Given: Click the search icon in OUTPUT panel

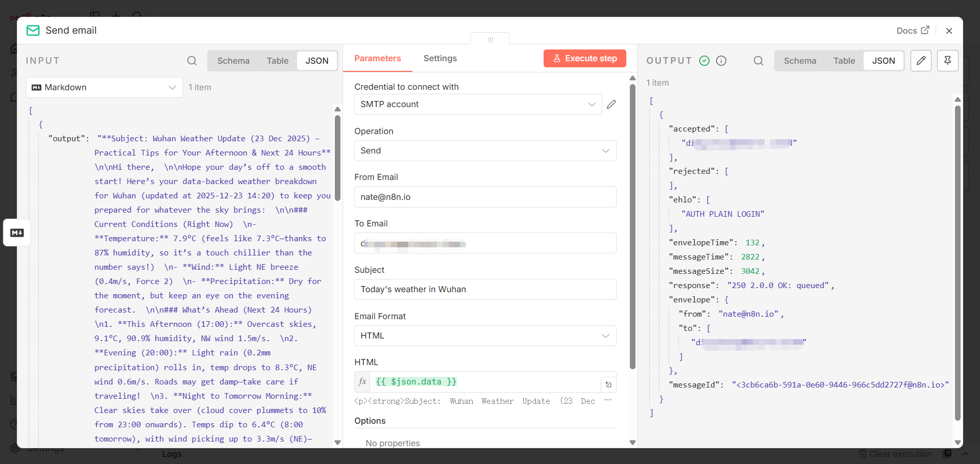Looking at the screenshot, I should click(758, 61).
